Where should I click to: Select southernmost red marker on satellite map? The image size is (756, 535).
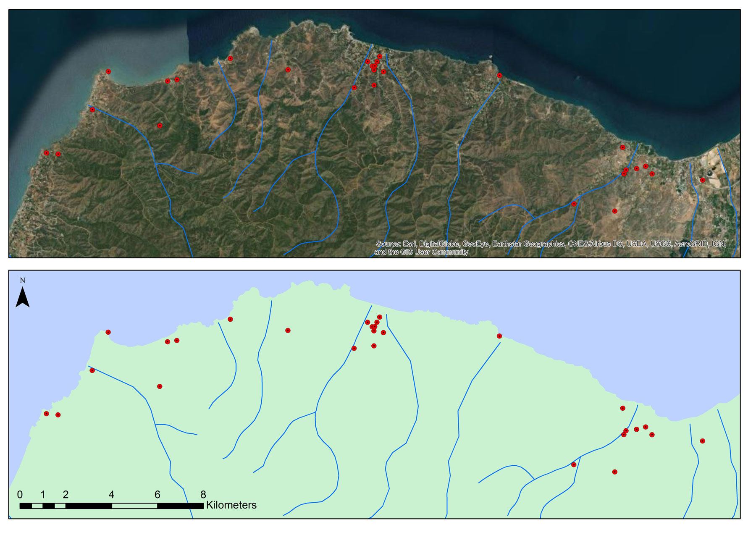[x=614, y=211]
